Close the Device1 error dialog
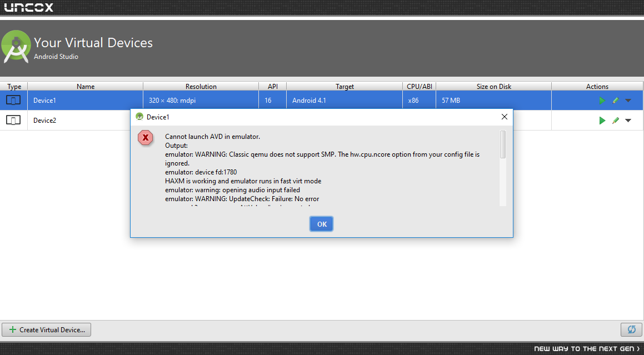Screen dimensions: 644x355 tap(505, 117)
